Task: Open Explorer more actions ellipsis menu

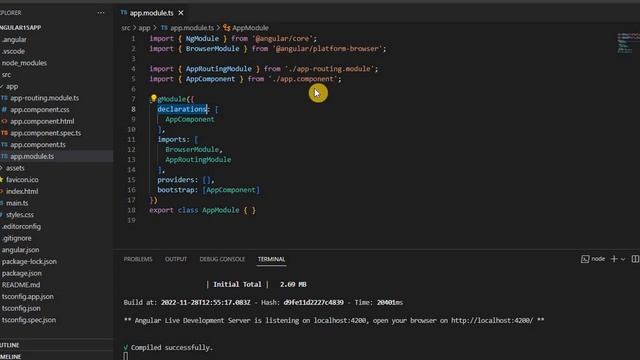Action: [x=101, y=13]
